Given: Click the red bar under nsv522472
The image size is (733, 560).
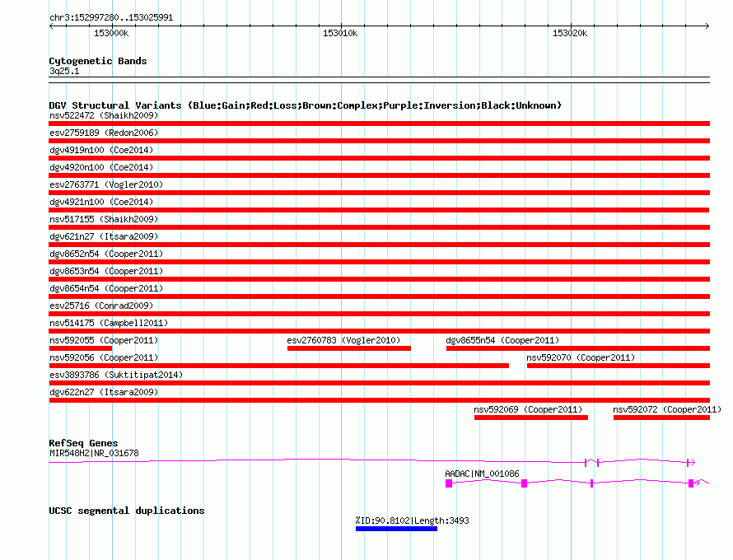Looking at the screenshot, I should point(380,124).
